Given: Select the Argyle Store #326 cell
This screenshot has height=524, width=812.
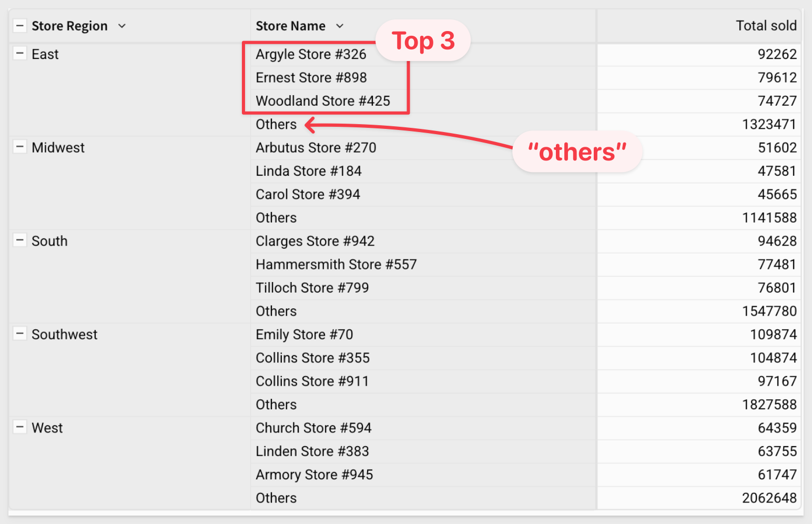Looking at the screenshot, I should (x=311, y=54).
